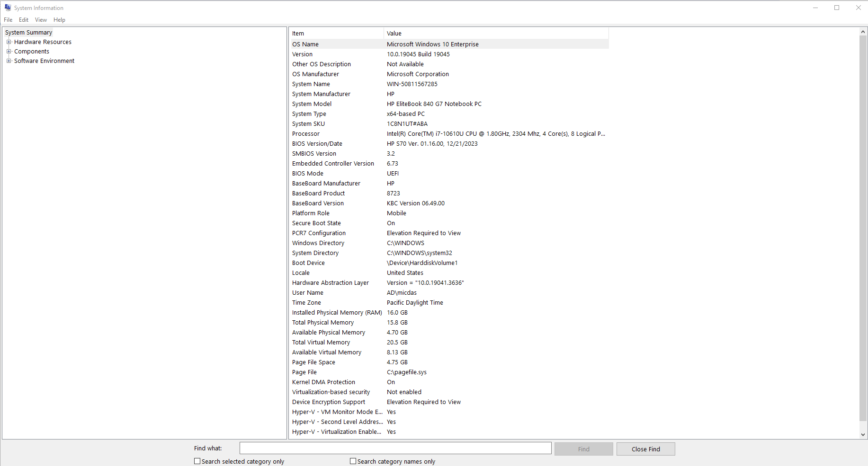
Task: Open the Edit menu
Action: tap(24, 20)
